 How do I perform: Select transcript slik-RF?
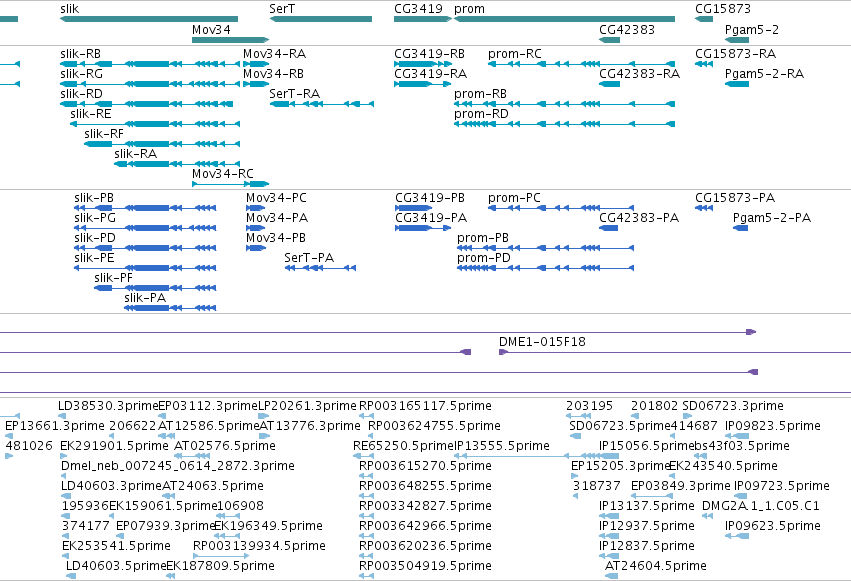104,134
